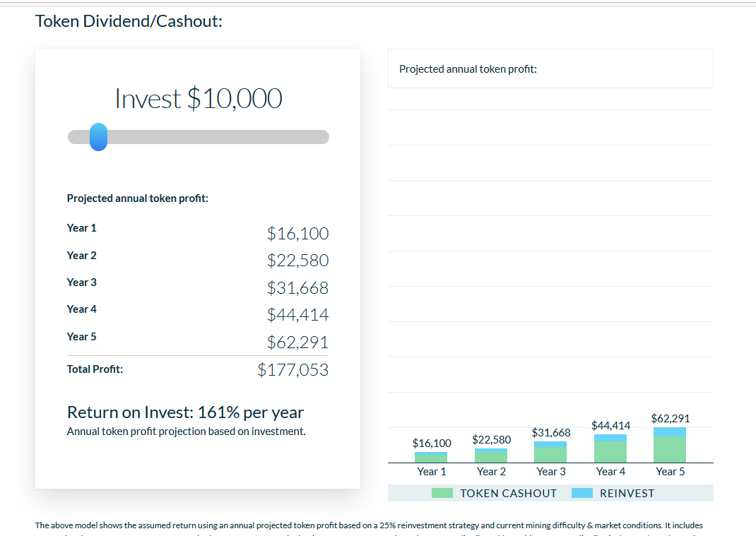Click the chart title Projected annual token profit
756x536 pixels.
468,69
